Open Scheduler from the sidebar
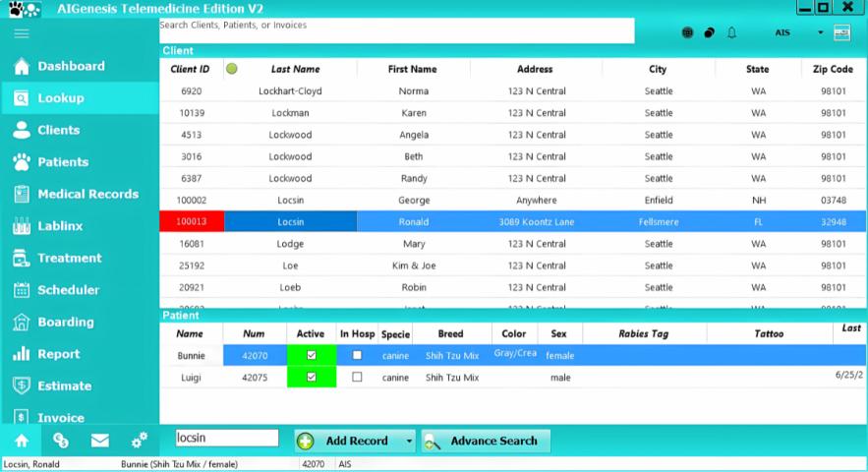Image resolution: width=868 pixels, height=472 pixels. point(68,290)
